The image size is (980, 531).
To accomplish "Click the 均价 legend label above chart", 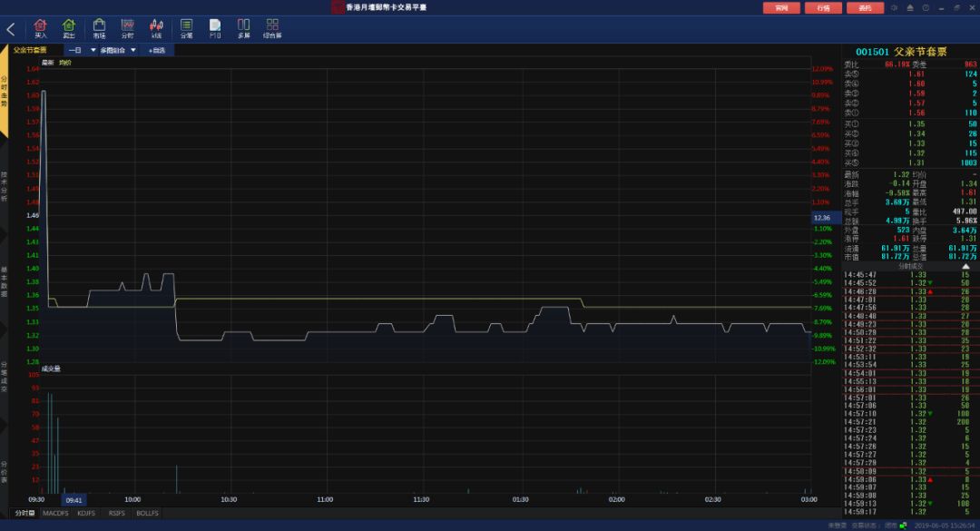I will click(x=65, y=63).
